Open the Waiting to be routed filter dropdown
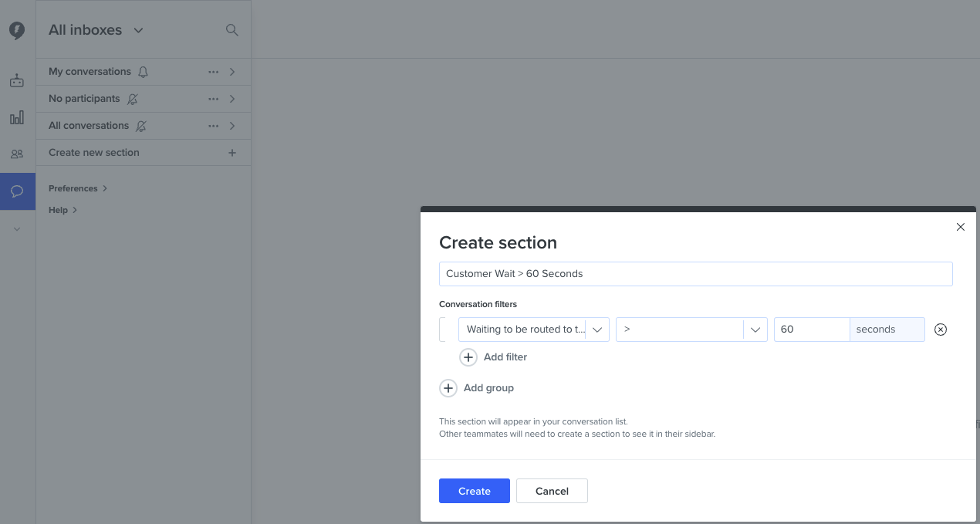 click(x=534, y=330)
